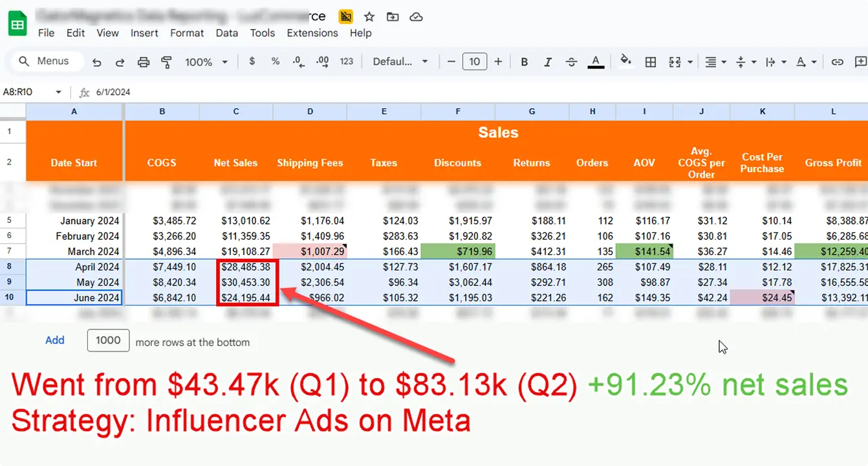Image resolution: width=868 pixels, height=466 pixels.
Task: Click the rows count field showing 1000
Action: (x=108, y=340)
